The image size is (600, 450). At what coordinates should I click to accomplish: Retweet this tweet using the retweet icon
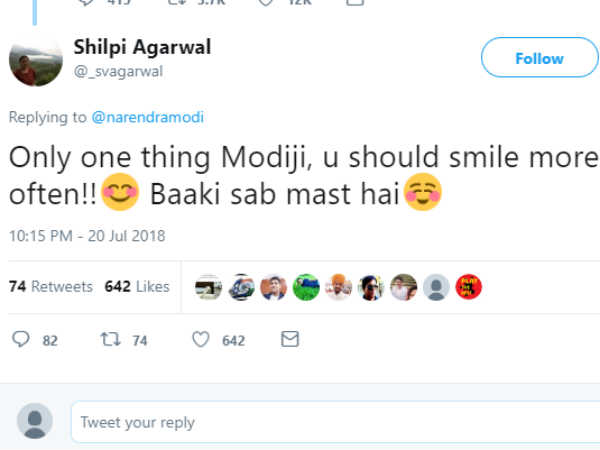(x=110, y=340)
